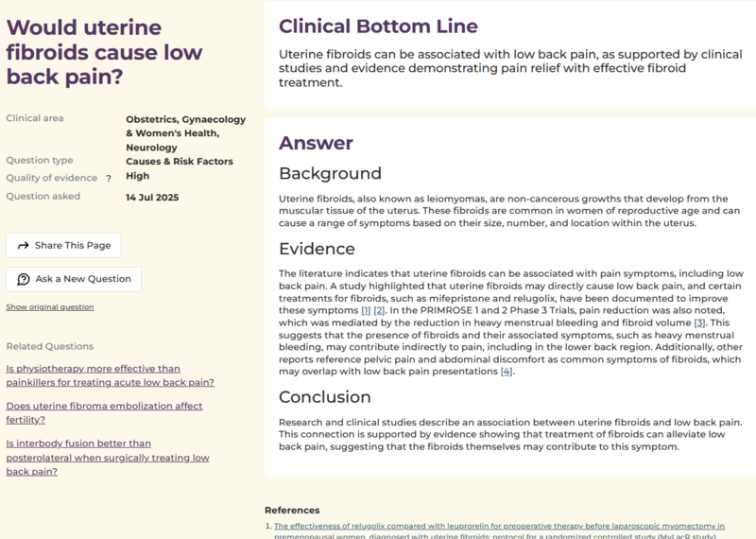Click the Question asked label
The height and width of the screenshot is (539, 756).
43,197
